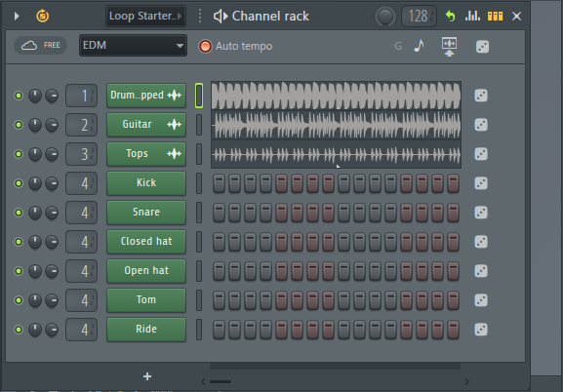Open the EDM genre dropdown
The image size is (563, 392).
(133, 46)
